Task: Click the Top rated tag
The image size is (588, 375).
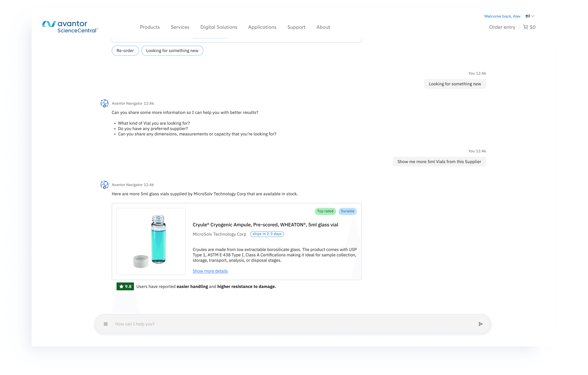Action: click(325, 211)
